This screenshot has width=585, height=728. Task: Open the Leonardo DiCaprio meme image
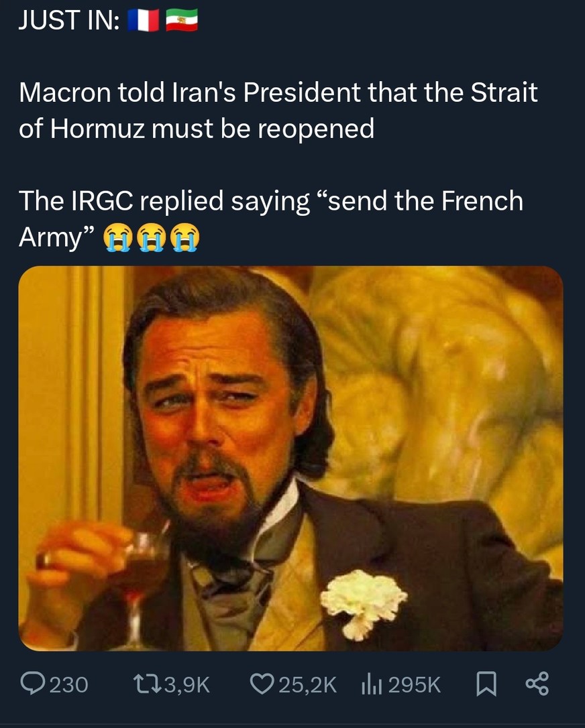pos(292,463)
